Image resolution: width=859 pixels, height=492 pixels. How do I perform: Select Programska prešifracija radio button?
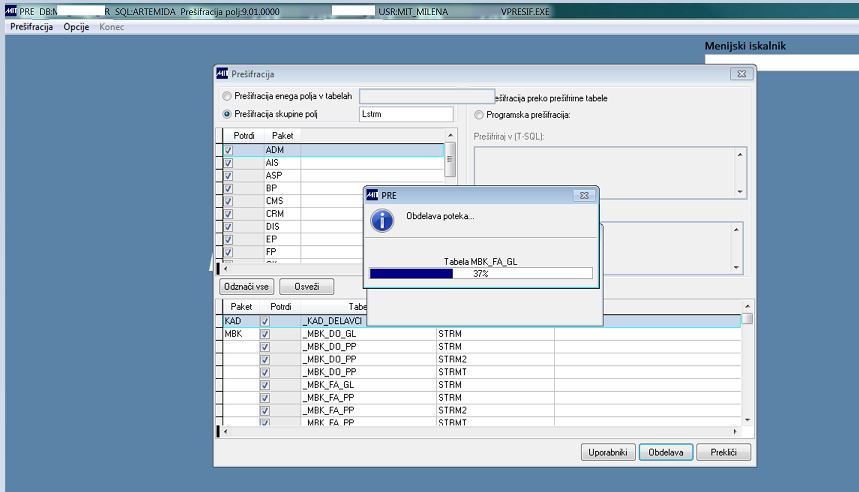tap(479, 115)
